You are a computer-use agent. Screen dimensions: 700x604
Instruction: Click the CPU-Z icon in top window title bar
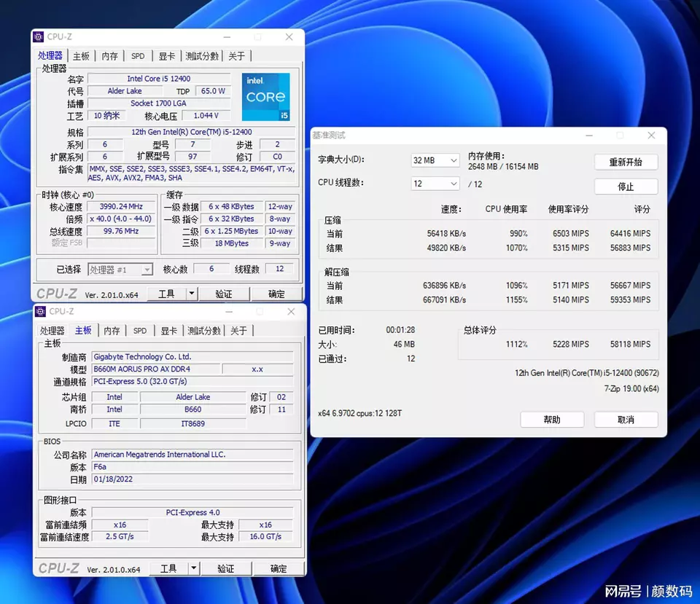[x=39, y=37]
